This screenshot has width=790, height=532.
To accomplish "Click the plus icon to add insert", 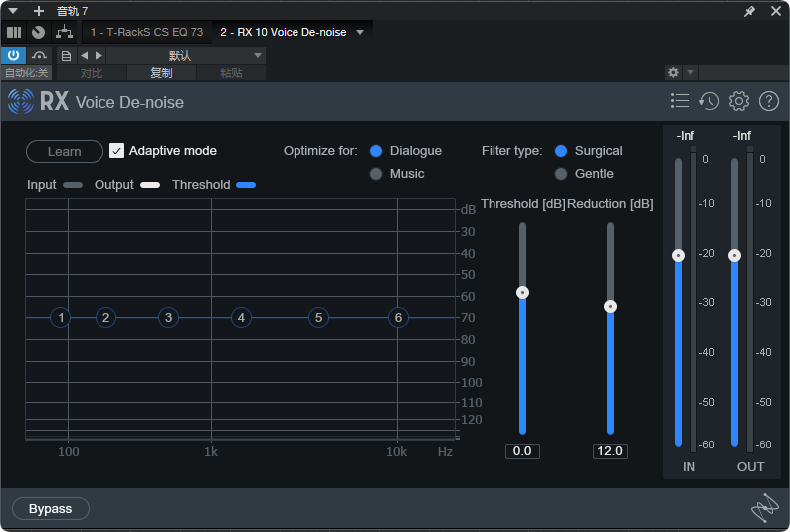I will pos(38,11).
